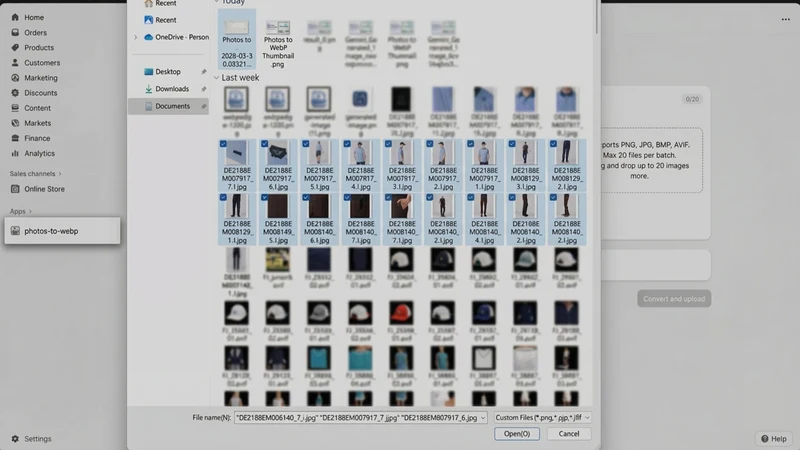The image size is (800, 450).
Task: Open the File name history dropdown arrow
Action: (483, 418)
